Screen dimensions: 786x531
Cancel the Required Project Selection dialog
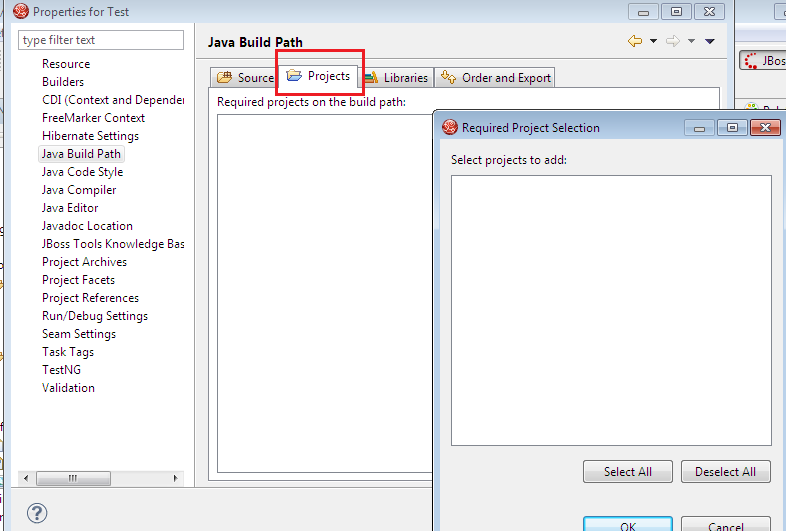[x=725, y=524]
